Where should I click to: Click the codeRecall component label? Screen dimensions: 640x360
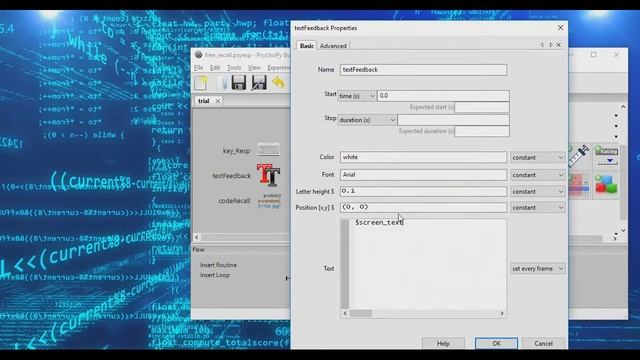pos(234,201)
